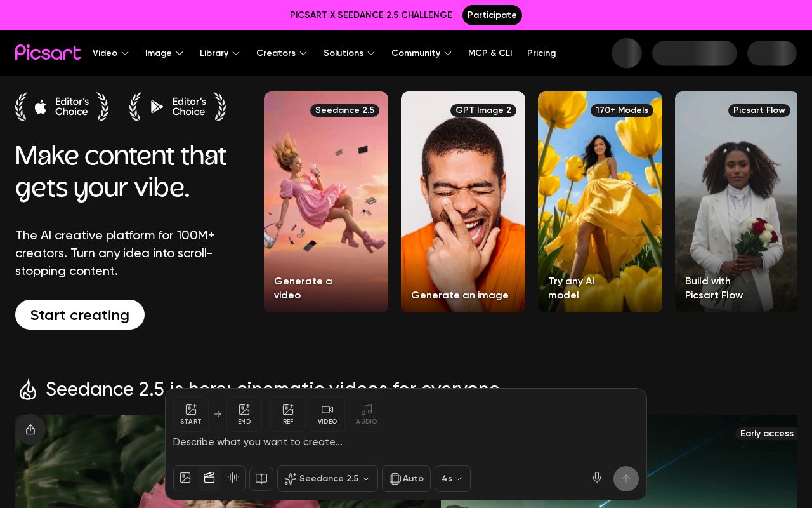Viewport: 812px width, 508px height.
Task: Open the prompt library book icon
Action: pos(261,479)
